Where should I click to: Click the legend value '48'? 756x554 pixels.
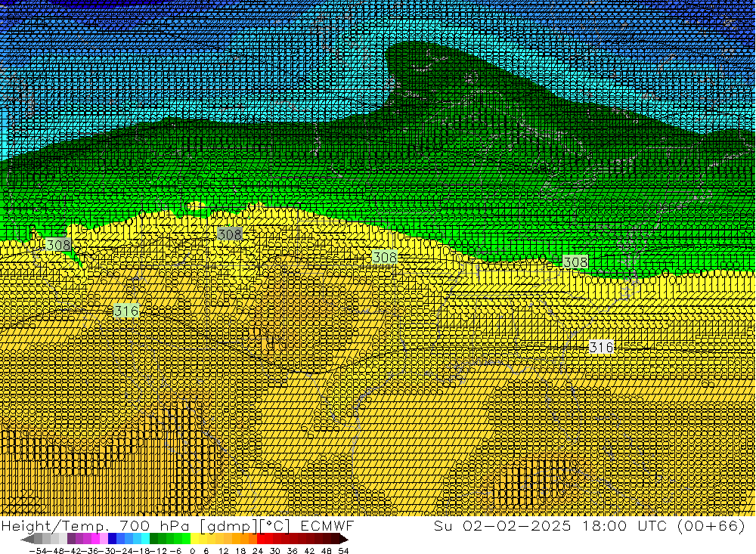click(326, 551)
